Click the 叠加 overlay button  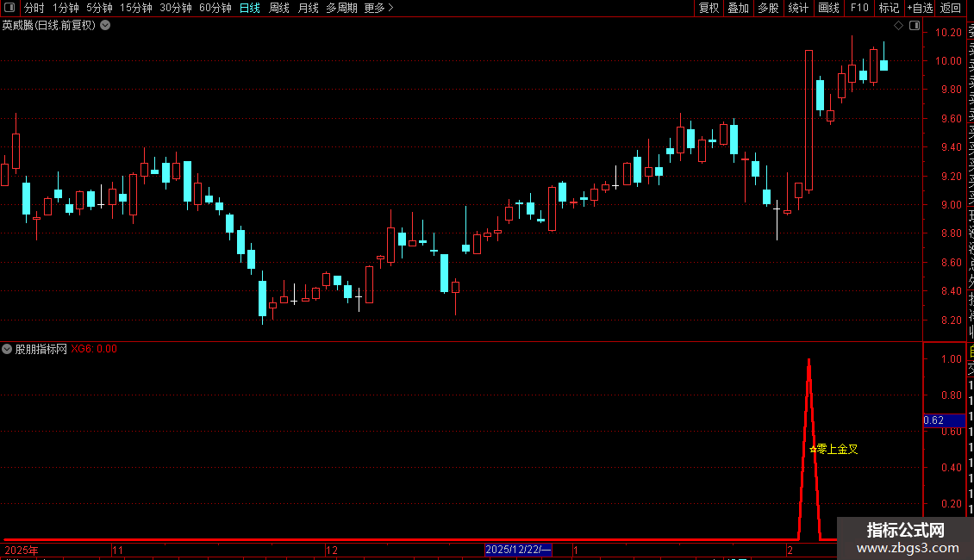pos(739,8)
